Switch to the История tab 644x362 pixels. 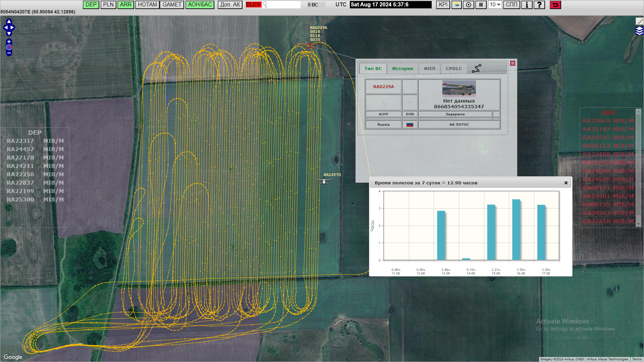pos(402,68)
